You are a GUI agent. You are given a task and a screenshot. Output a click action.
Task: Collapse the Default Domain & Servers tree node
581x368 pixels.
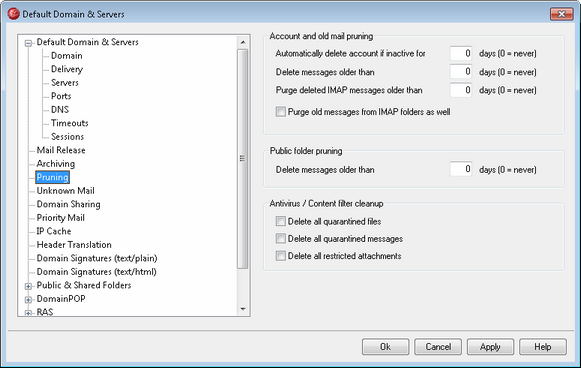(28, 43)
